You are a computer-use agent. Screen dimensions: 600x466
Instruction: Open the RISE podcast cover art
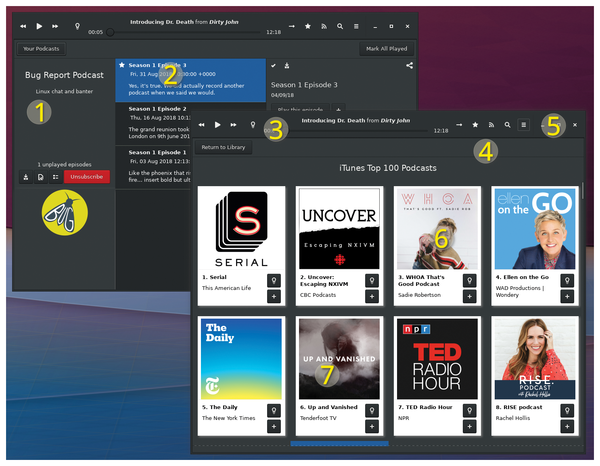point(535,359)
